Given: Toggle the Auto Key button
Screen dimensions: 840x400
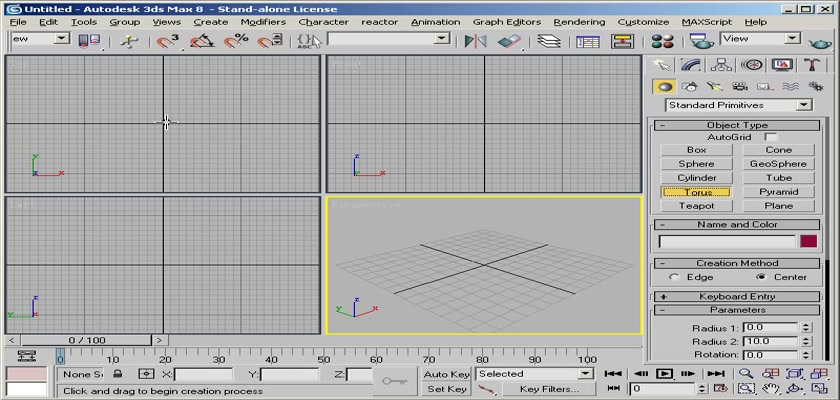Looking at the screenshot, I should (447, 374).
